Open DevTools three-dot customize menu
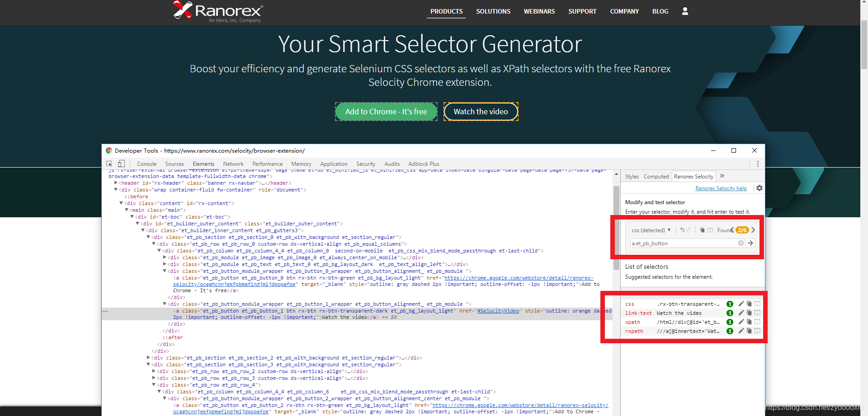This screenshot has width=868, height=416. point(758,164)
